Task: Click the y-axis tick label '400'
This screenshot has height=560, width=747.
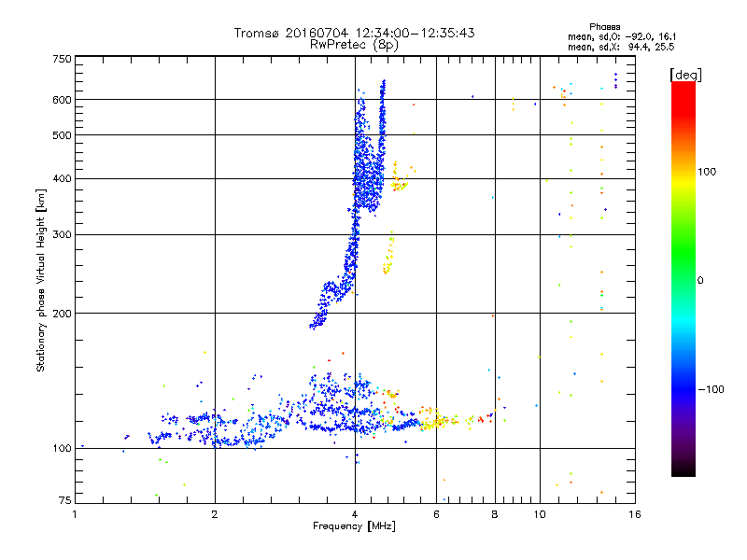Action: 62,178
